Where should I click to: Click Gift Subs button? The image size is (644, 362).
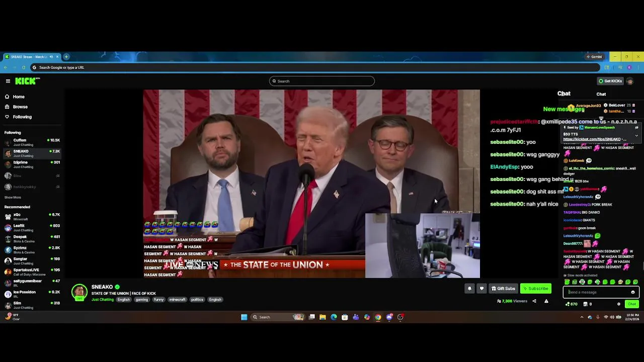click(503, 289)
